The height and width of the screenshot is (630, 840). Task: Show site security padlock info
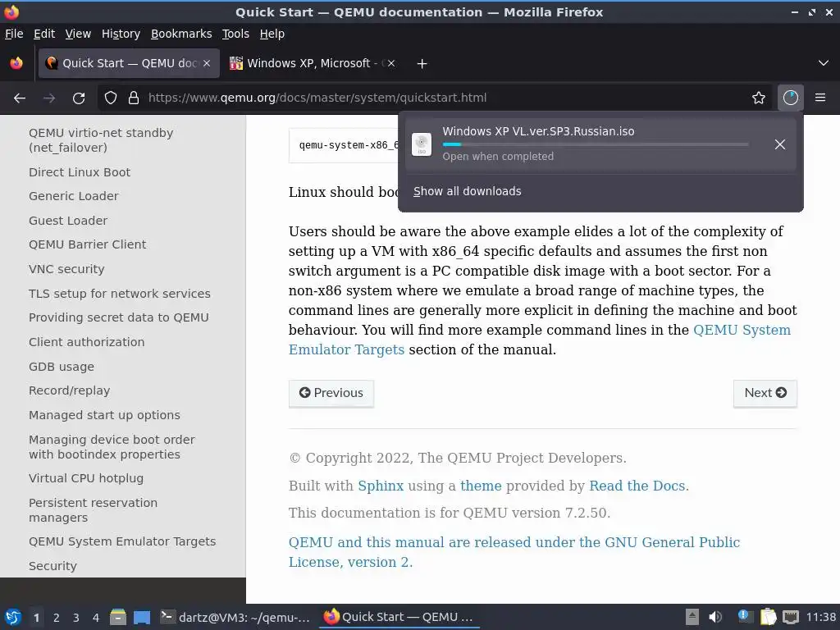[134, 98]
